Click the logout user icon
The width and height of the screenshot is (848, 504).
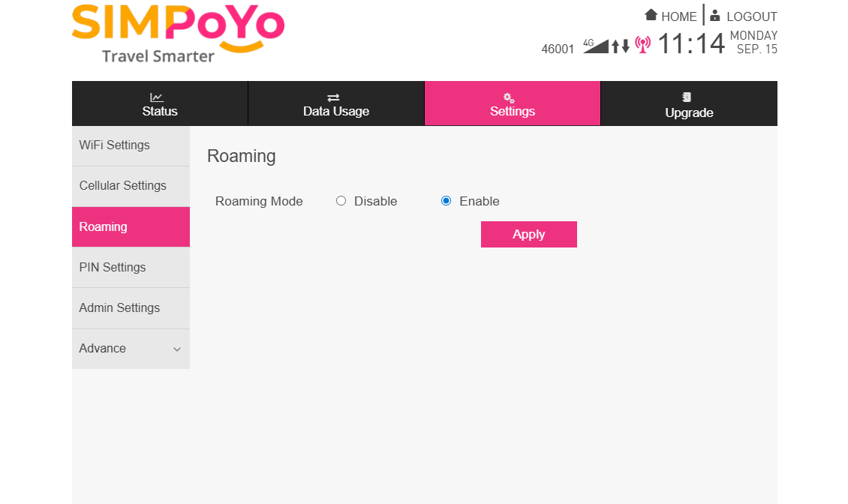(x=714, y=15)
